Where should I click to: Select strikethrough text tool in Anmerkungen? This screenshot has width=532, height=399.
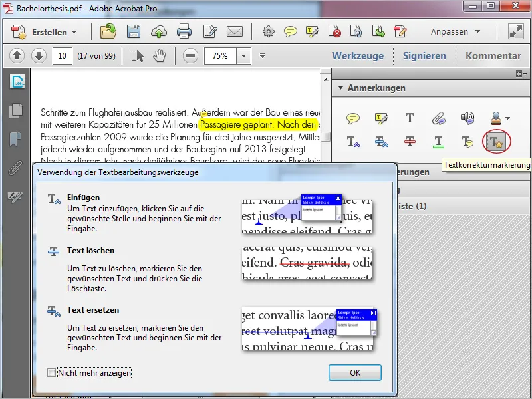410,142
